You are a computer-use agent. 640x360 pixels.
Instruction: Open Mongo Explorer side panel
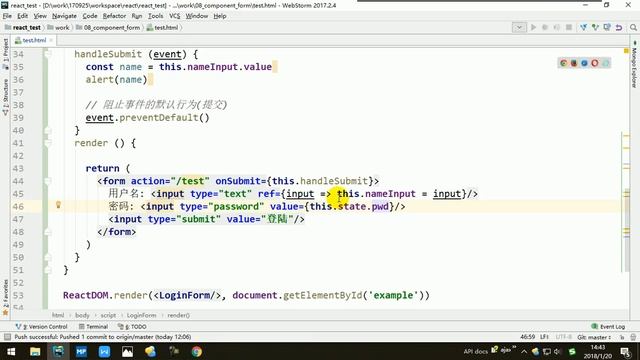tap(634, 65)
